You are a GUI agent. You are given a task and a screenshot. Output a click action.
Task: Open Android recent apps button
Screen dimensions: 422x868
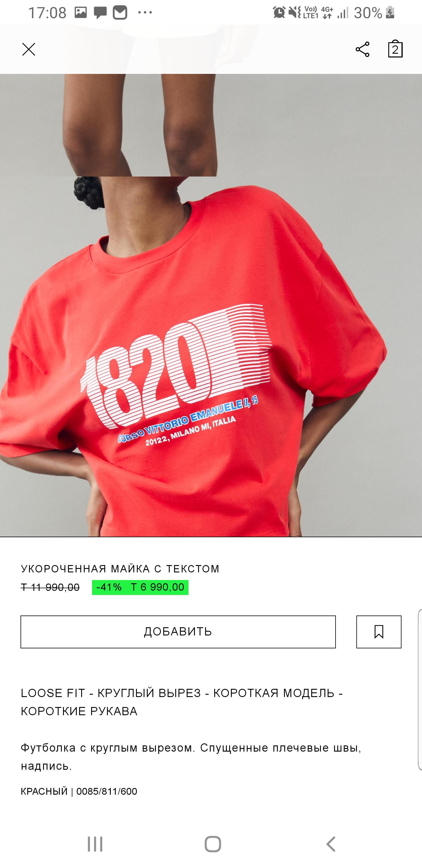(x=95, y=844)
